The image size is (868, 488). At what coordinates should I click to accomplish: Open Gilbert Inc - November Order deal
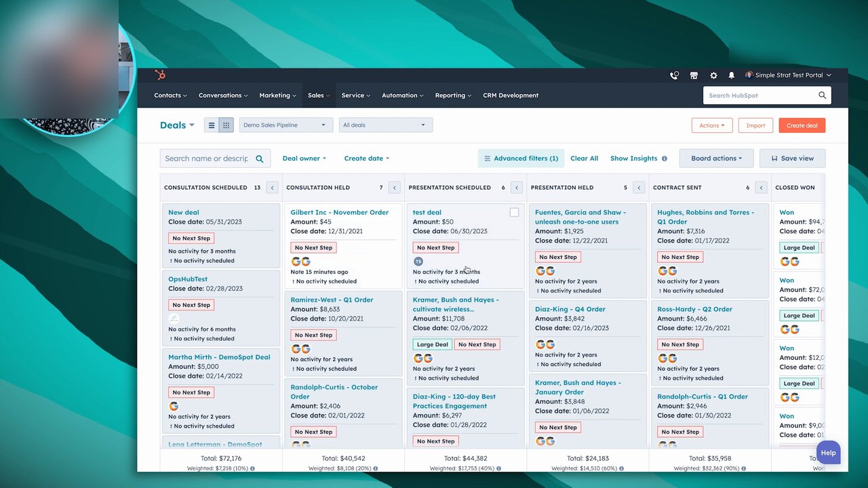coord(340,212)
